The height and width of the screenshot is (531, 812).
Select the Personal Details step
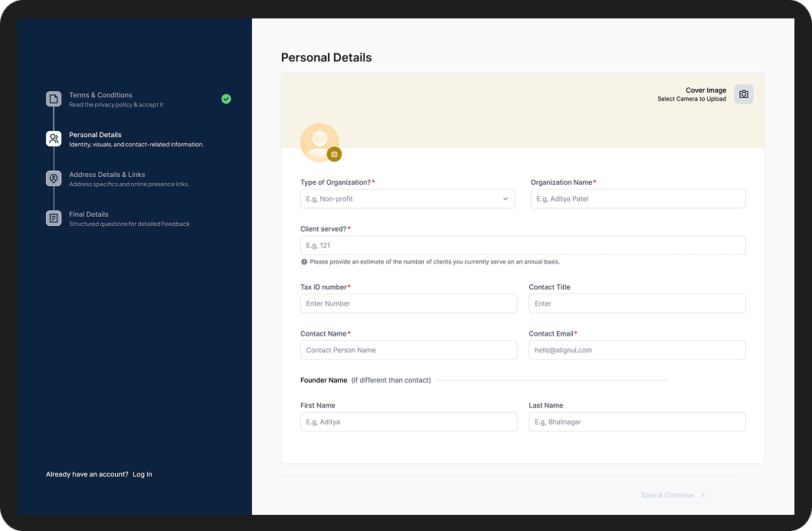(x=125, y=139)
